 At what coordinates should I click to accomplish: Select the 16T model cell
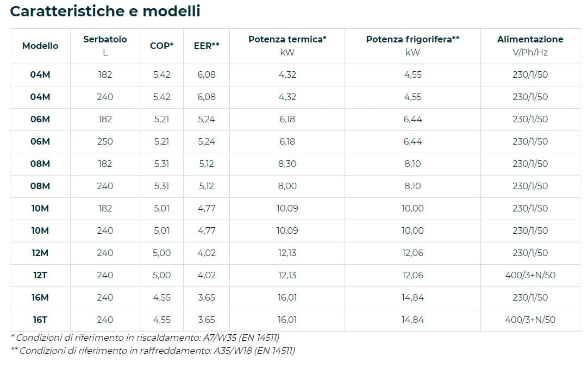click(40, 320)
